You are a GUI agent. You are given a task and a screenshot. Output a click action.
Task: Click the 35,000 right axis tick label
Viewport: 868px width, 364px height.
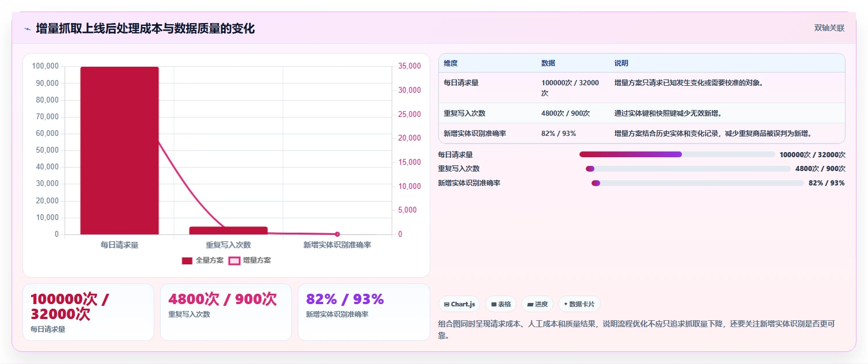point(410,66)
